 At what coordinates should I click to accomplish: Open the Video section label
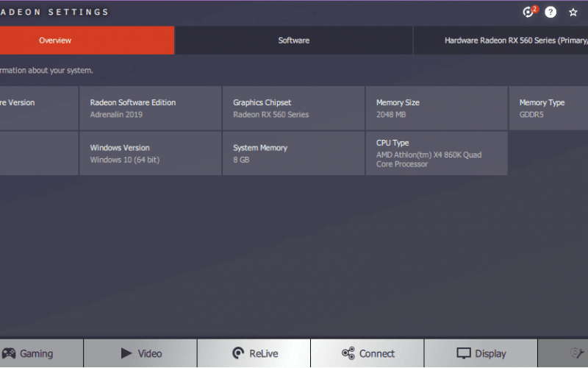(x=150, y=354)
